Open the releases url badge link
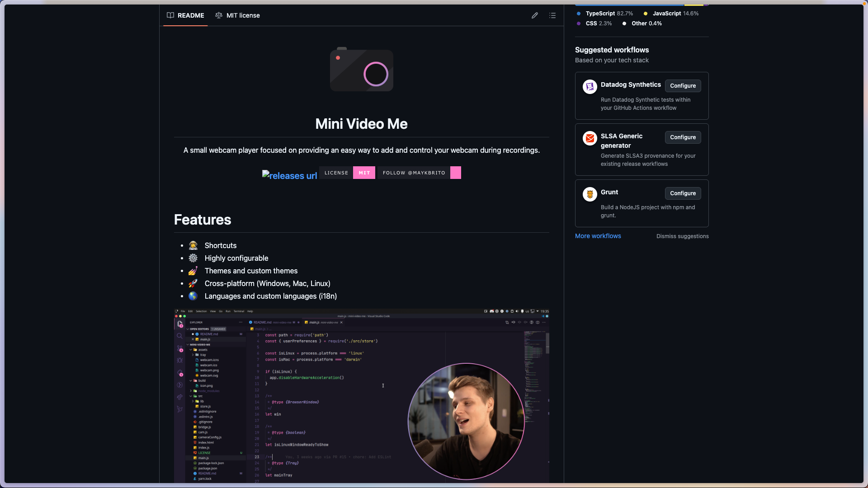Viewport: 868px width, 488px height. (290, 175)
